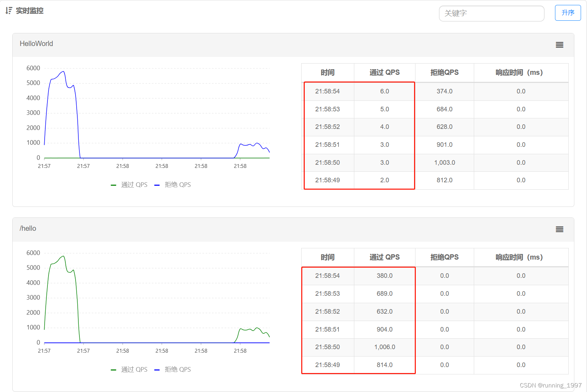This screenshot has width=587, height=392.
Task: Select 21:58:53 time cell in HelloWorld table
Action: coord(328,109)
